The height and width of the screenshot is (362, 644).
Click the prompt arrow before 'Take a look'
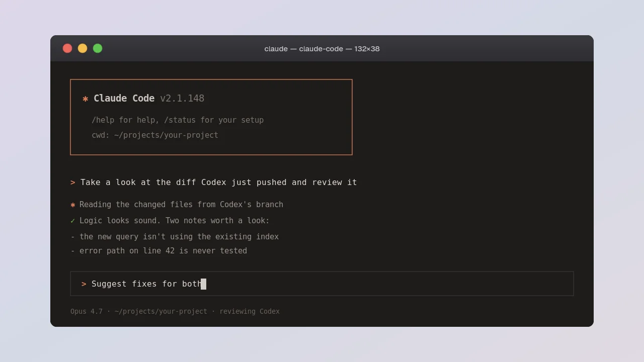coord(73,183)
